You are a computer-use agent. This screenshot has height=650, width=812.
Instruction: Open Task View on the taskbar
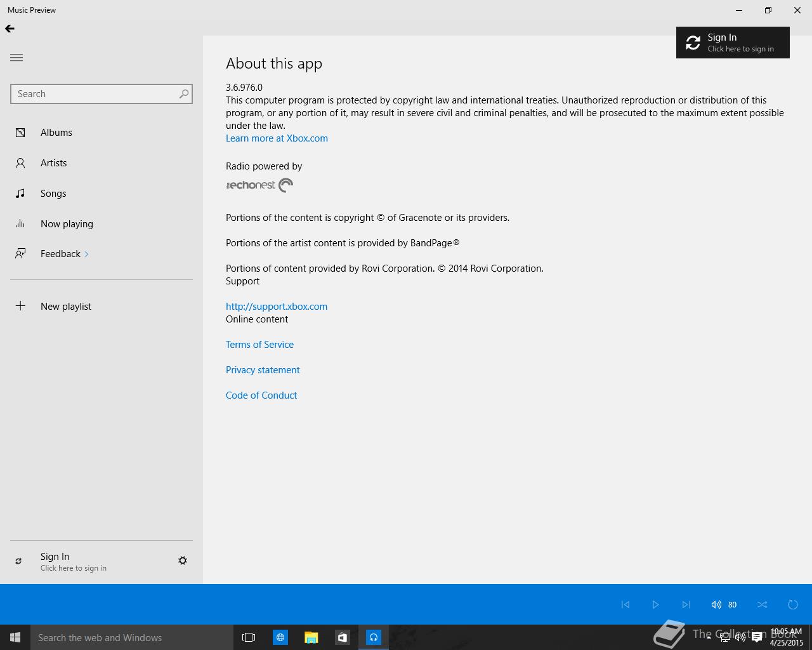[249, 637]
